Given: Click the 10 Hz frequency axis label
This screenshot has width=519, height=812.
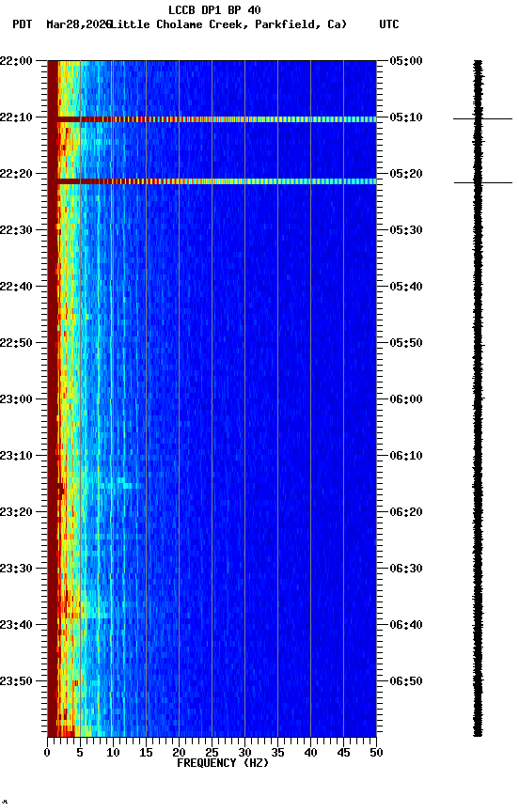Looking at the screenshot, I should point(113,753).
